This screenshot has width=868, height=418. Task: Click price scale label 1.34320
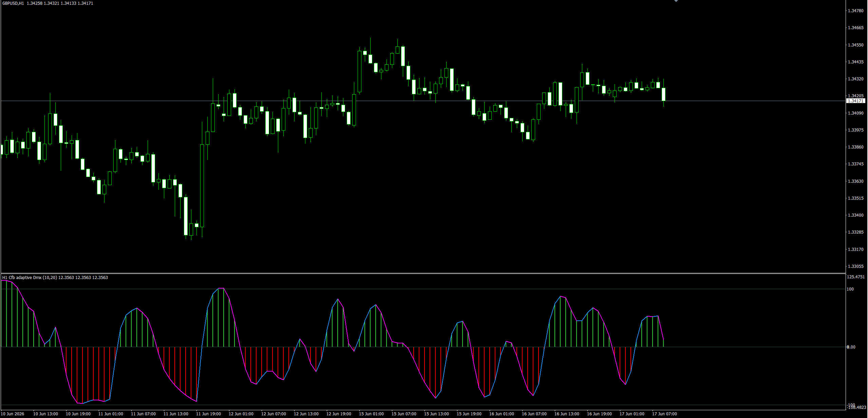[855, 79]
